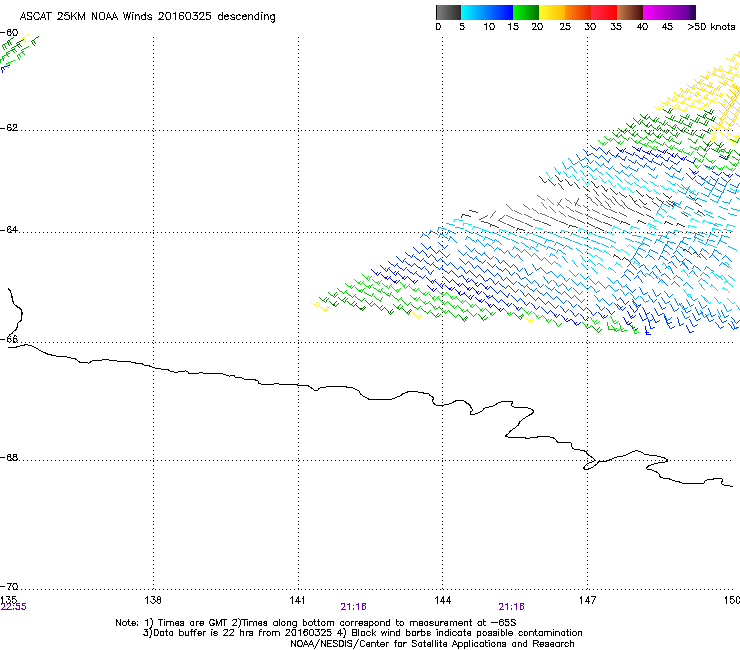Click the 21:16 time label beside longitude 144
The width and height of the screenshot is (740, 650).
coord(512,607)
